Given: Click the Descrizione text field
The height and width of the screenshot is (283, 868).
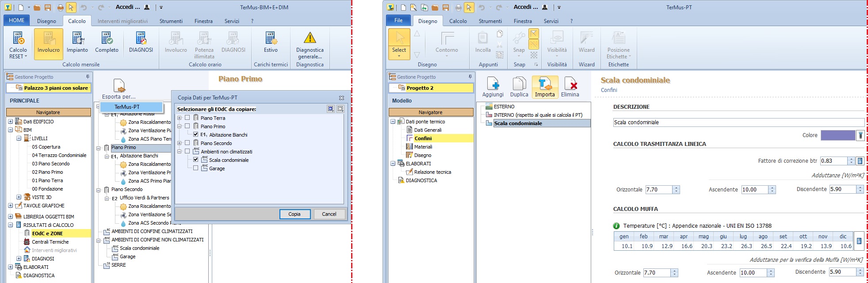Looking at the screenshot, I should (x=738, y=122).
